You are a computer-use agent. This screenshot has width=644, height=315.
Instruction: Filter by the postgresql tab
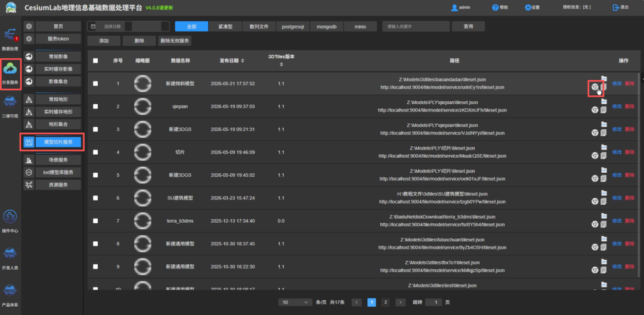(293, 26)
